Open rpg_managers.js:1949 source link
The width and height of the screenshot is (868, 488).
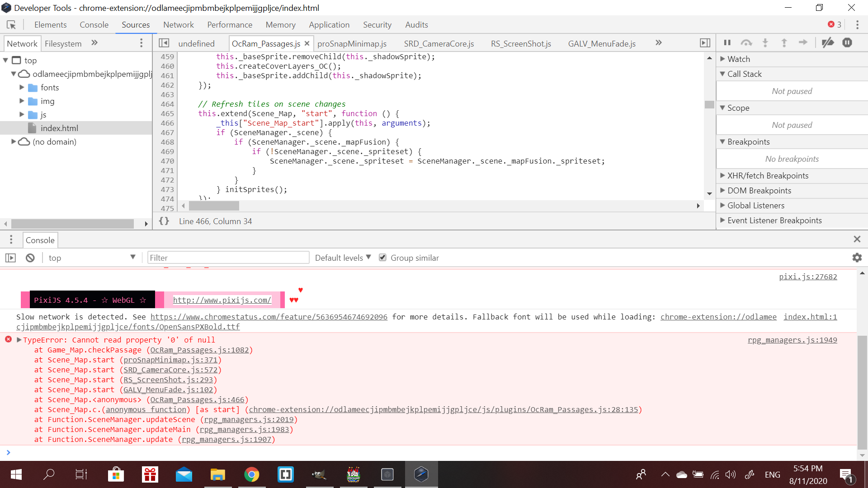[793, 340]
